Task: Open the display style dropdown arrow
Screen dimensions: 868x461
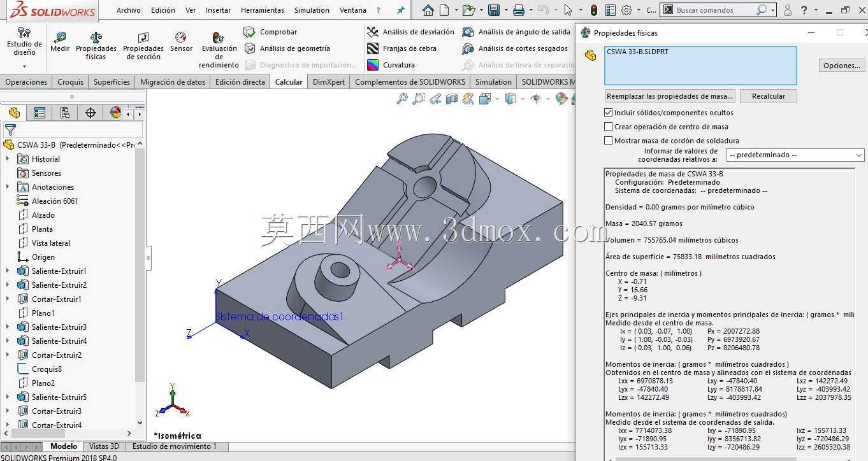Action: tap(522, 99)
